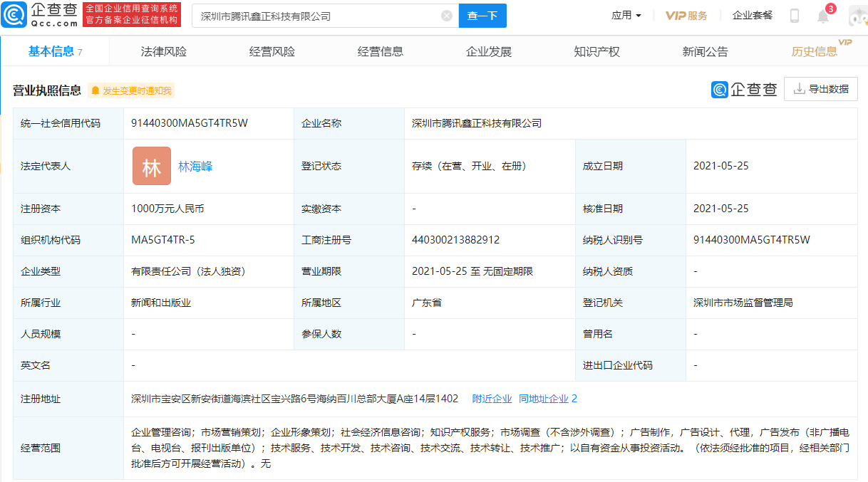Open the notification bell with badge 3
Screen dimensions: 868x482
823,16
